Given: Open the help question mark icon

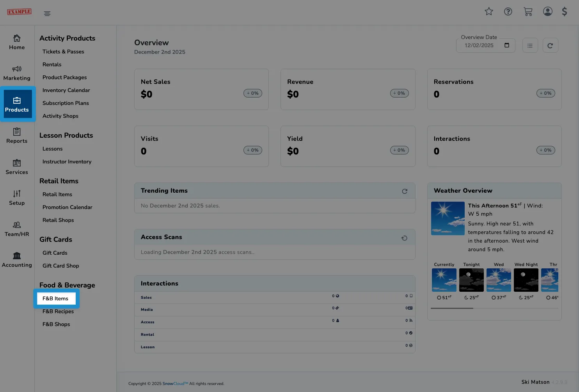Looking at the screenshot, I should point(508,12).
